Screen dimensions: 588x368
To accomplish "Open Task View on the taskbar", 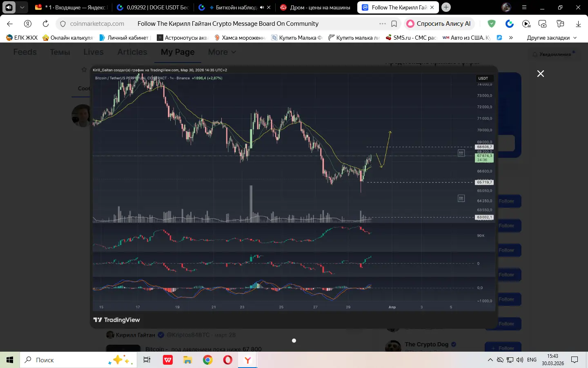I will (147, 360).
